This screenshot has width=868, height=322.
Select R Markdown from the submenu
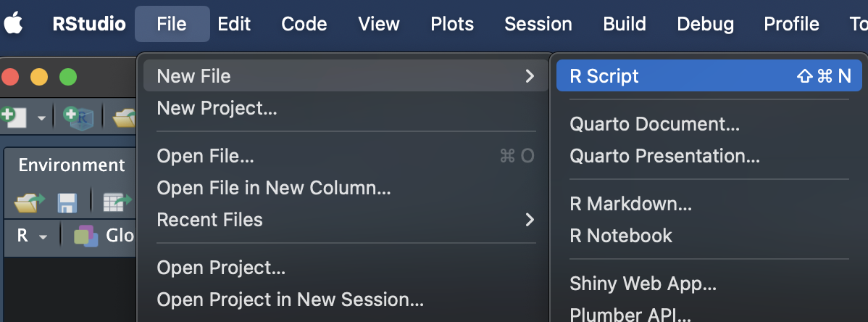pyautogui.click(x=630, y=204)
